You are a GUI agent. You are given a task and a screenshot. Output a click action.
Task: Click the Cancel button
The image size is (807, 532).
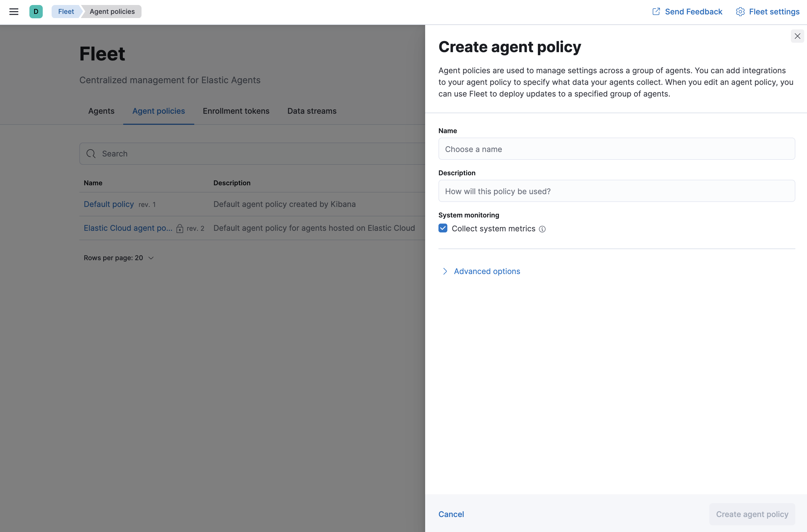click(x=451, y=514)
